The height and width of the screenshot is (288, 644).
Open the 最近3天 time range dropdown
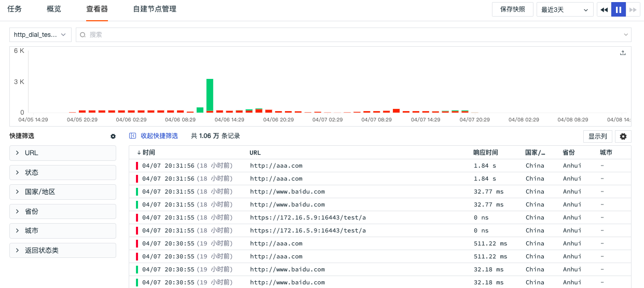pos(565,9)
